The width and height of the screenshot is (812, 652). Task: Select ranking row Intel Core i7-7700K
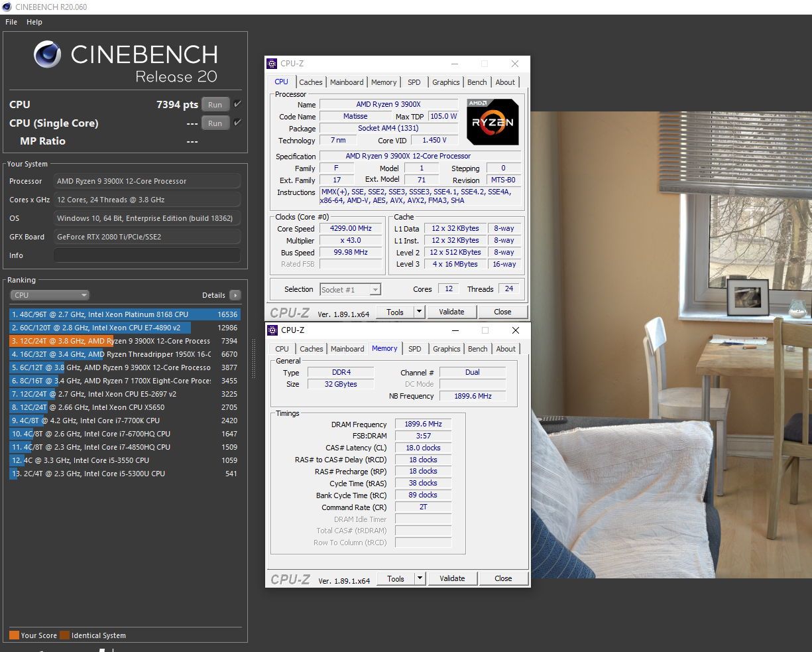point(125,421)
